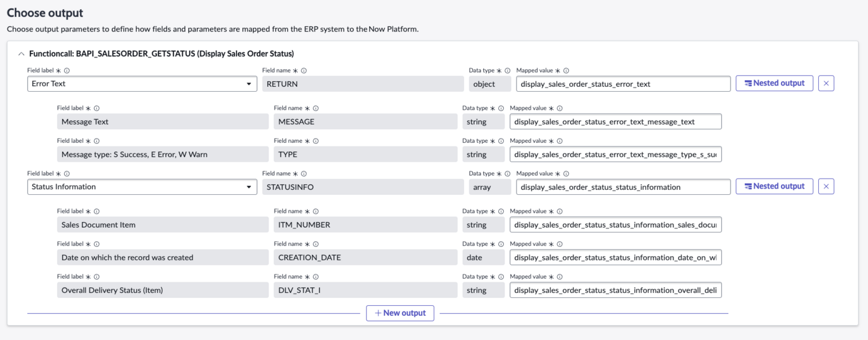868x340 pixels.
Task: Click the info icon beside object Data type
Action: [508, 71]
